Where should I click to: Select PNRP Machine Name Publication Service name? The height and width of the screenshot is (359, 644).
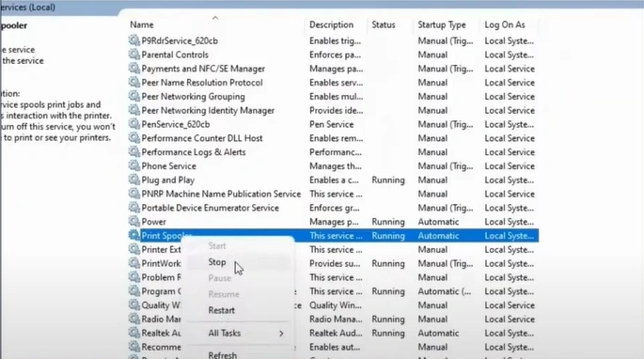[x=221, y=194]
